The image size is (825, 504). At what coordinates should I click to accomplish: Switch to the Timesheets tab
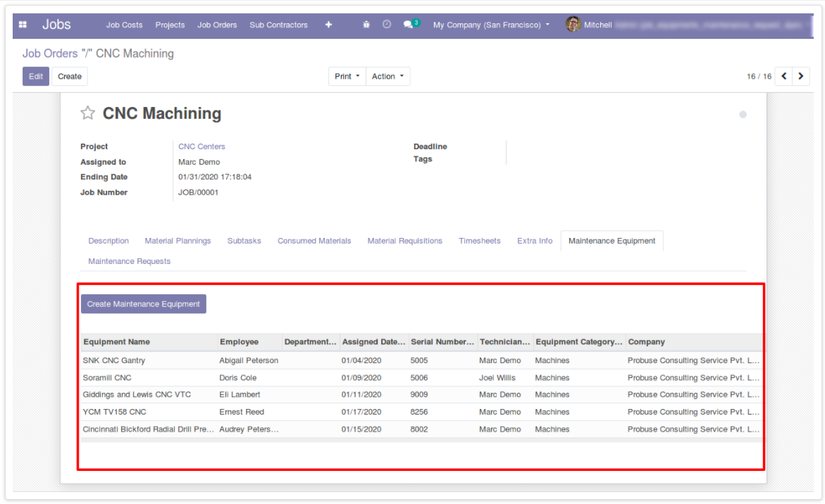coord(479,241)
